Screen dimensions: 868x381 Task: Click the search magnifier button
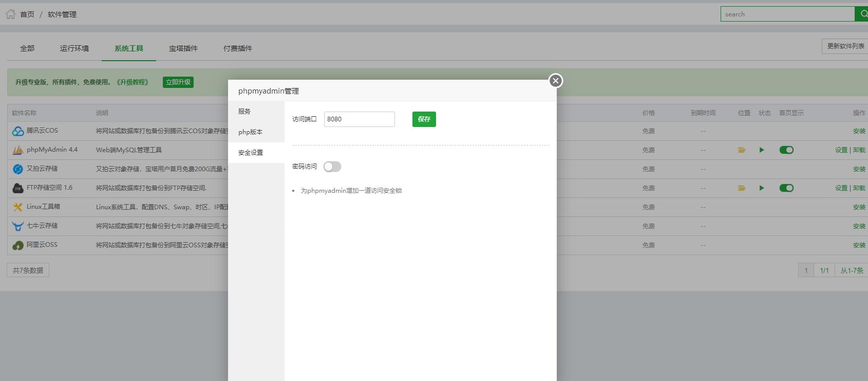pos(862,14)
